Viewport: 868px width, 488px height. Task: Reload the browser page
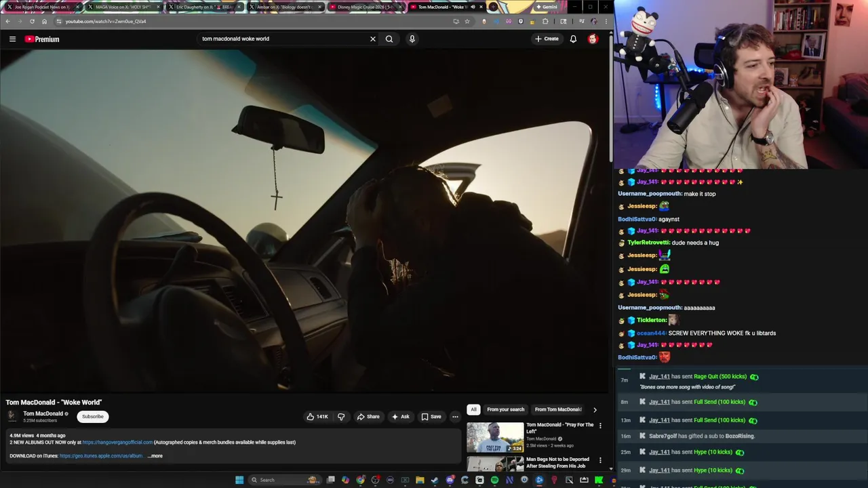[32, 21]
